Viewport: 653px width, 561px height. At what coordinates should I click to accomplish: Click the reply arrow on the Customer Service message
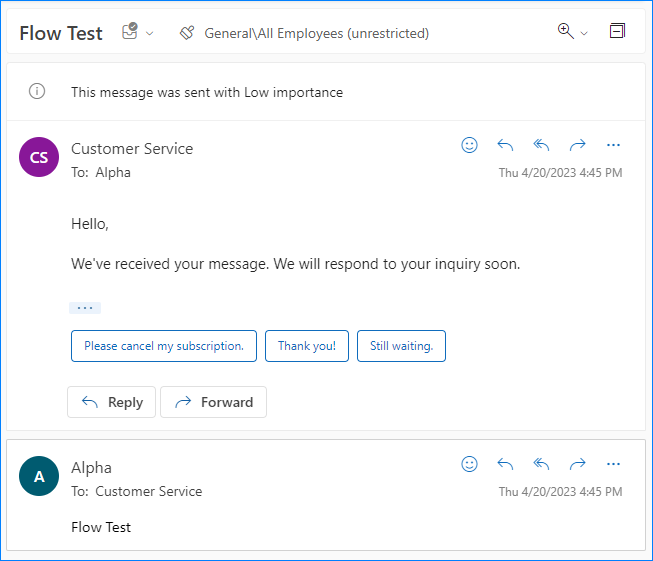point(505,145)
